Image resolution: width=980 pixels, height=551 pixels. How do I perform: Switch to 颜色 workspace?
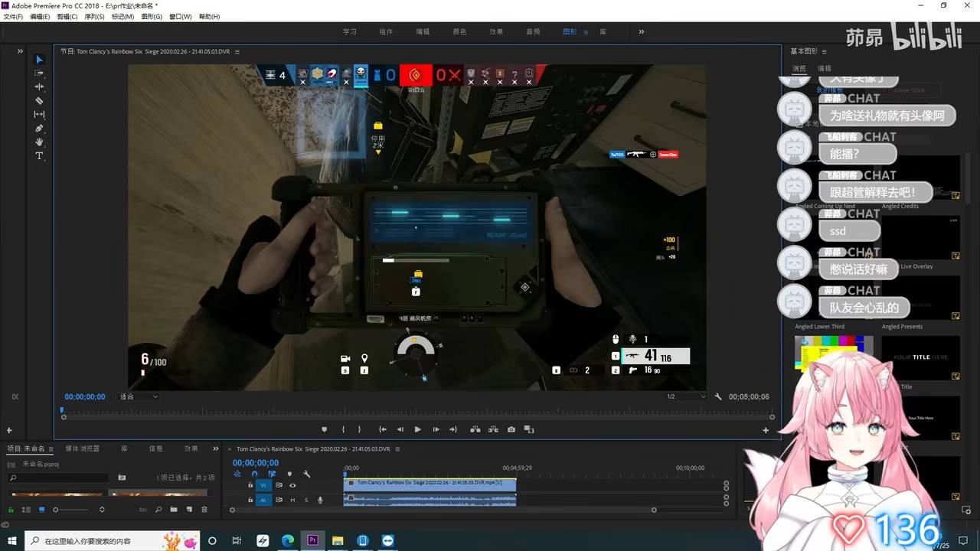point(459,31)
